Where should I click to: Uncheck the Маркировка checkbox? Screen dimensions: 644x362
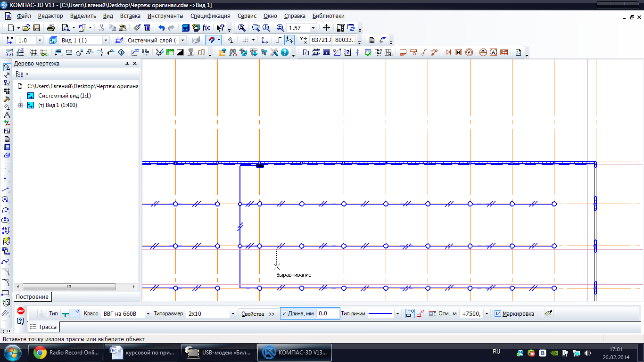pyautogui.click(x=498, y=313)
